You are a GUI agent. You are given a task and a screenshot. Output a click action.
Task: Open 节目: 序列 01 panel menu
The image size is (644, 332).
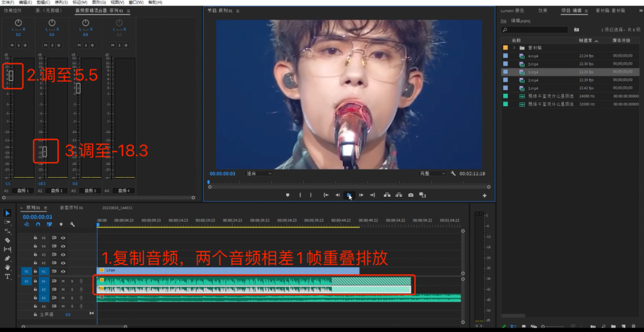click(x=237, y=11)
